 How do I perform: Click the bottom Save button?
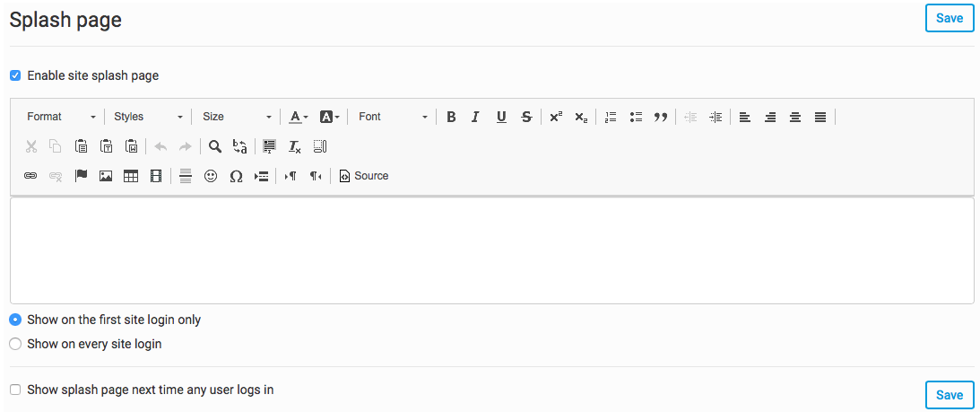949,395
